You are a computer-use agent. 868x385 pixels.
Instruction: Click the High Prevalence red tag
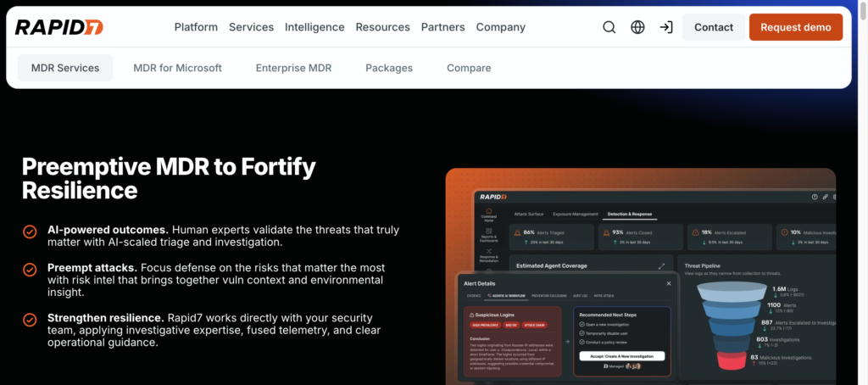click(x=484, y=325)
